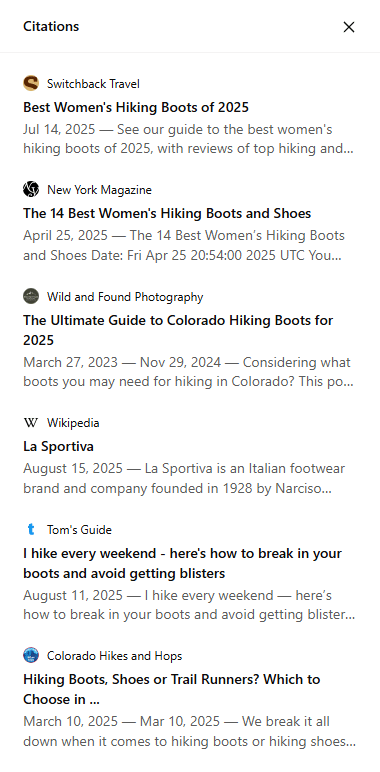Open the break in your boots article
The image size is (380, 772).
point(182,563)
